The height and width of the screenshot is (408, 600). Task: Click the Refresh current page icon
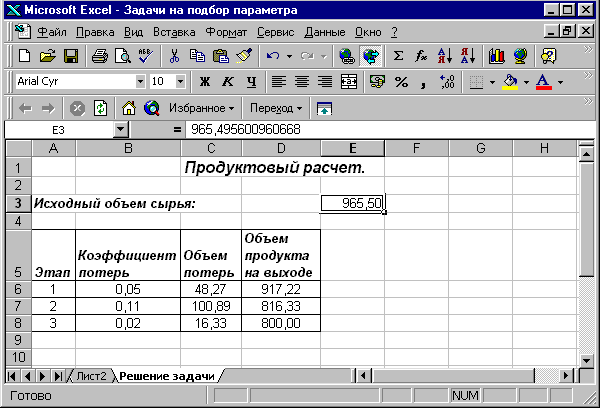click(x=100, y=108)
